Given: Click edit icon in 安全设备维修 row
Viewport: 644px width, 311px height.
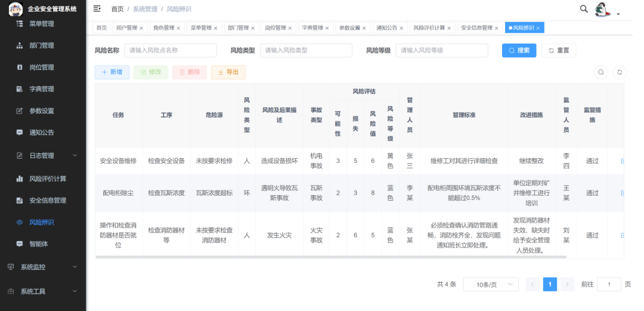Looking at the screenshot, I should coord(622,161).
